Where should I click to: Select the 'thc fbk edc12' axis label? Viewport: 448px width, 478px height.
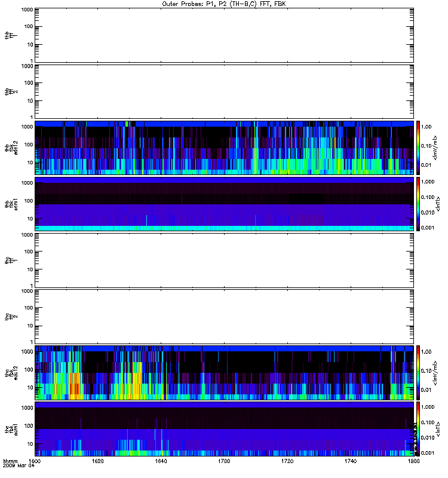(11, 373)
